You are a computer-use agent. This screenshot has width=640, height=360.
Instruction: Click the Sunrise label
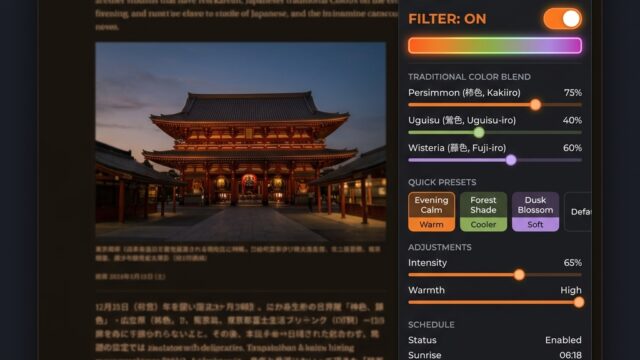(x=424, y=355)
